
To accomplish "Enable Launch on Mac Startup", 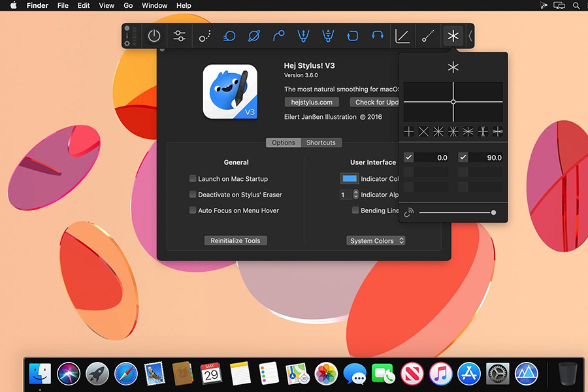I will (193, 178).
